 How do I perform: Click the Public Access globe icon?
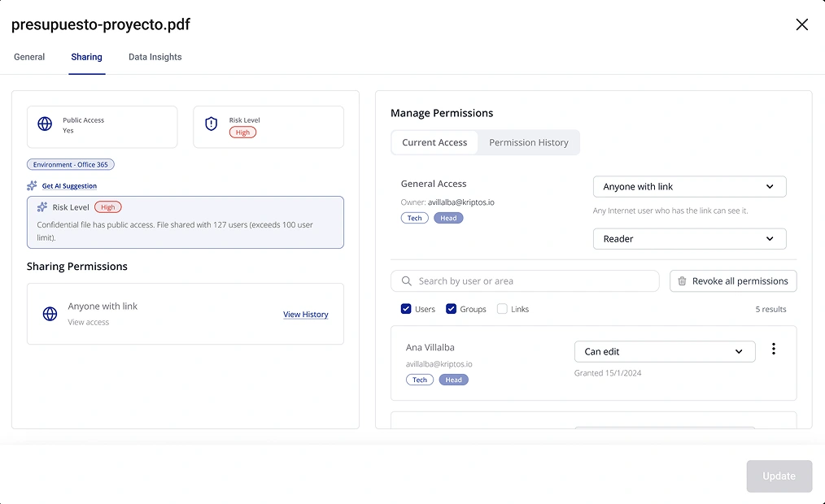45,124
